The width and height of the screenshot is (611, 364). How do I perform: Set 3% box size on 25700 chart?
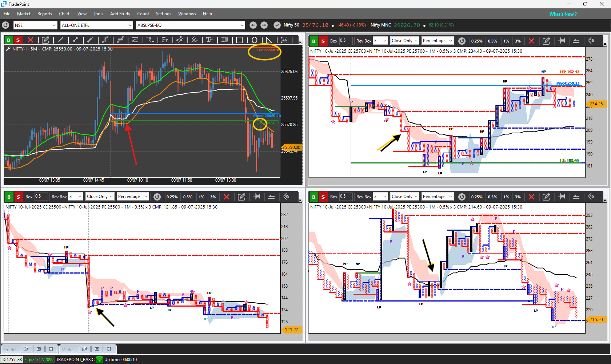(518, 41)
